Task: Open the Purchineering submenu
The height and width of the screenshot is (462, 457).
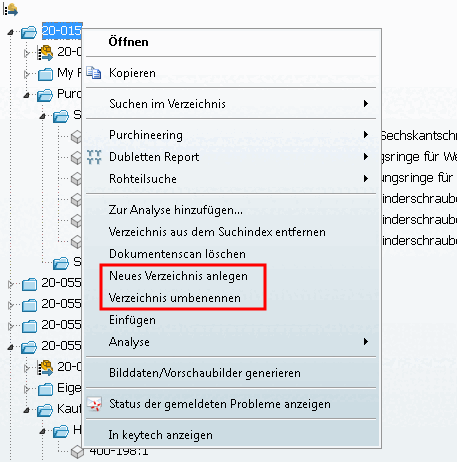Action: pos(146,135)
